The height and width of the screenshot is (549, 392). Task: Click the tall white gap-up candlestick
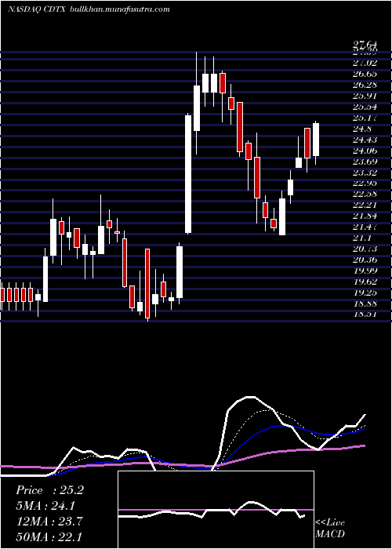coord(188,174)
